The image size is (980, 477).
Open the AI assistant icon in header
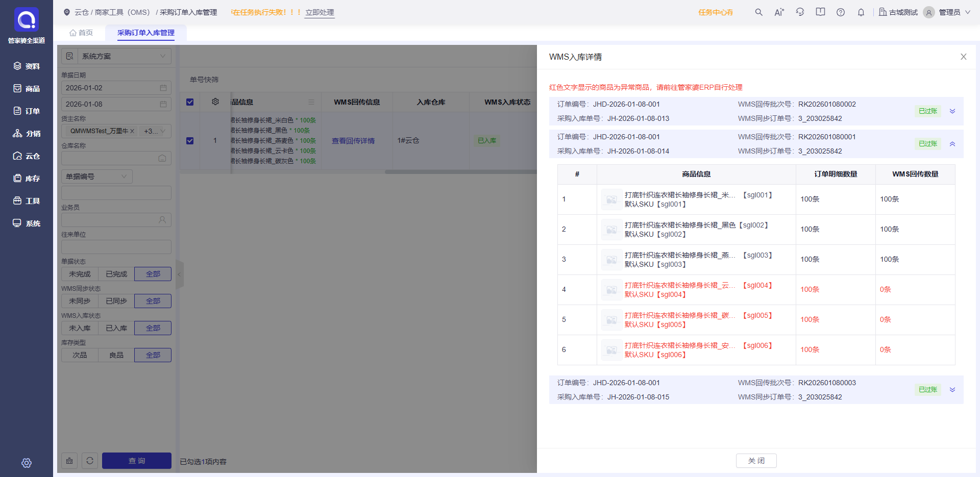(779, 12)
